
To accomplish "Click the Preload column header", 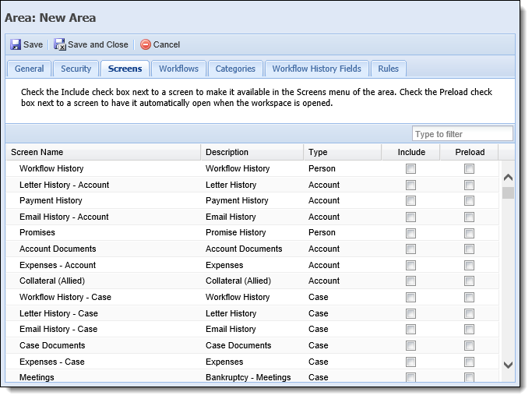I will [470, 152].
